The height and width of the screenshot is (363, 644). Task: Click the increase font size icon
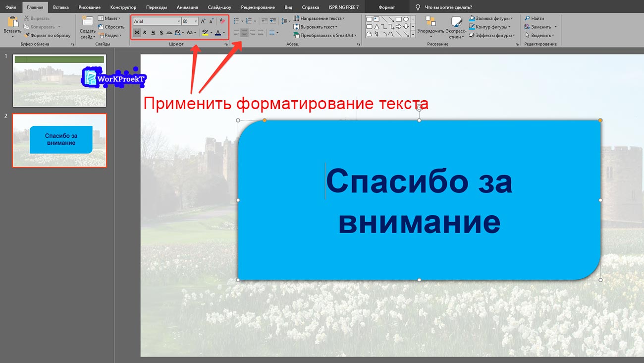pos(203,21)
